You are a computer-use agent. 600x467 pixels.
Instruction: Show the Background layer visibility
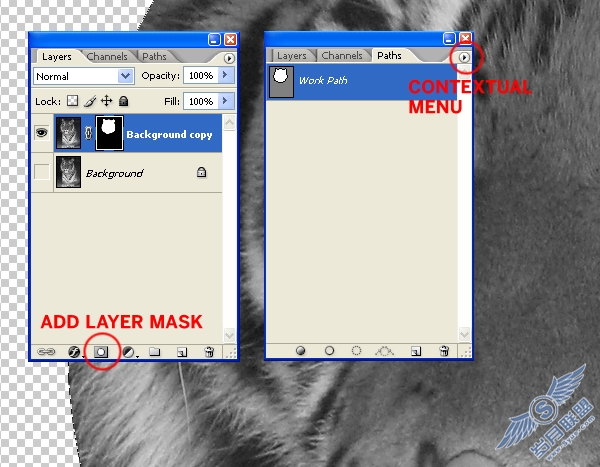(42, 172)
